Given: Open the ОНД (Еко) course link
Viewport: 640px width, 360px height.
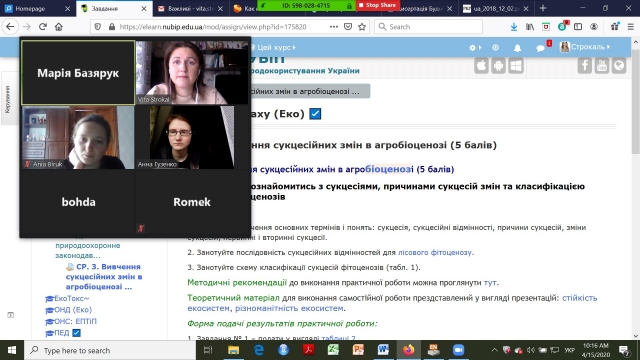Looking at the screenshot, I should [x=73, y=310].
